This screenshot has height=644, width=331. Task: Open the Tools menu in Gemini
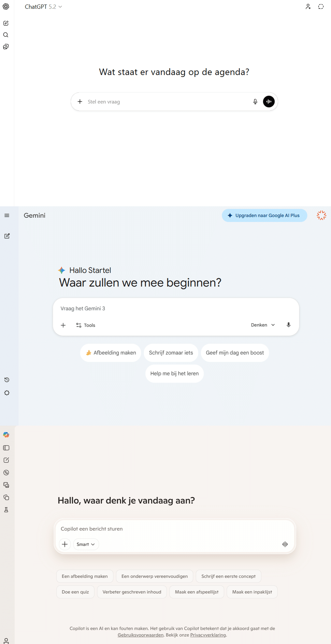[86, 325]
